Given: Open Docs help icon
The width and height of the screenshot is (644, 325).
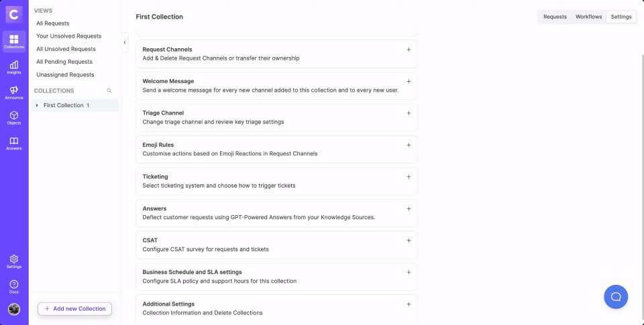Looking at the screenshot, I should (14, 287).
